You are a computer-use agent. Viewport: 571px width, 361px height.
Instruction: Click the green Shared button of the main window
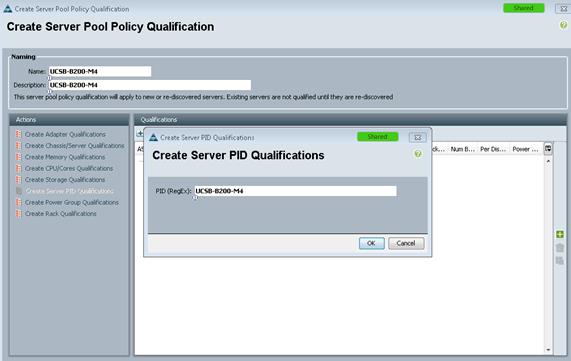[x=524, y=8]
